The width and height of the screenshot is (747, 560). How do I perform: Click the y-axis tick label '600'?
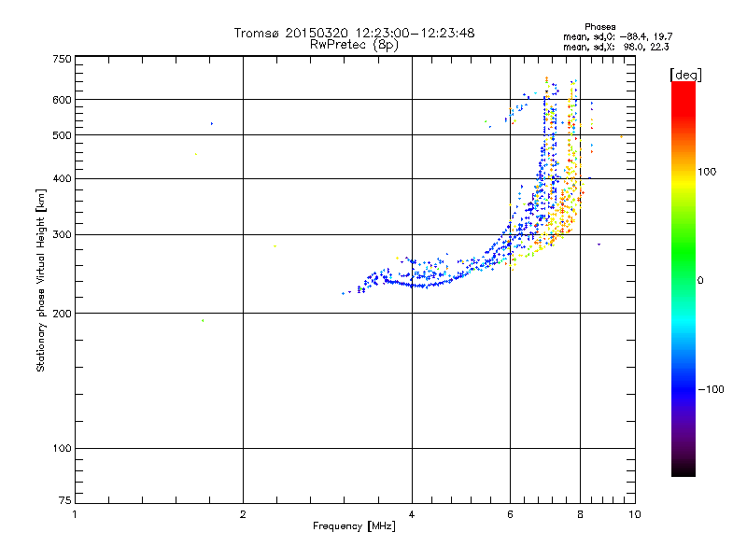click(62, 100)
